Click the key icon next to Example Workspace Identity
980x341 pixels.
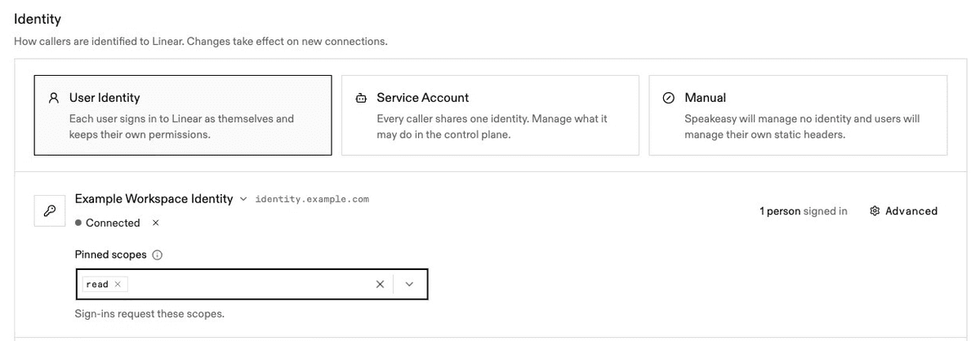pos(50,210)
